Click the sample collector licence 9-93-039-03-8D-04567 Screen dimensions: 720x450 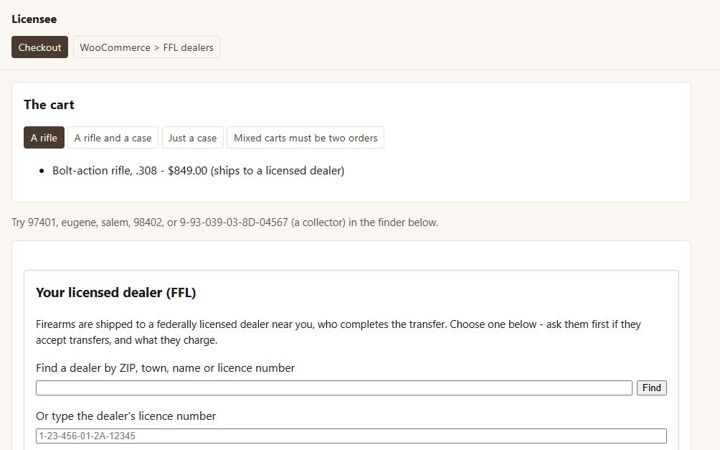tap(234, 223)
